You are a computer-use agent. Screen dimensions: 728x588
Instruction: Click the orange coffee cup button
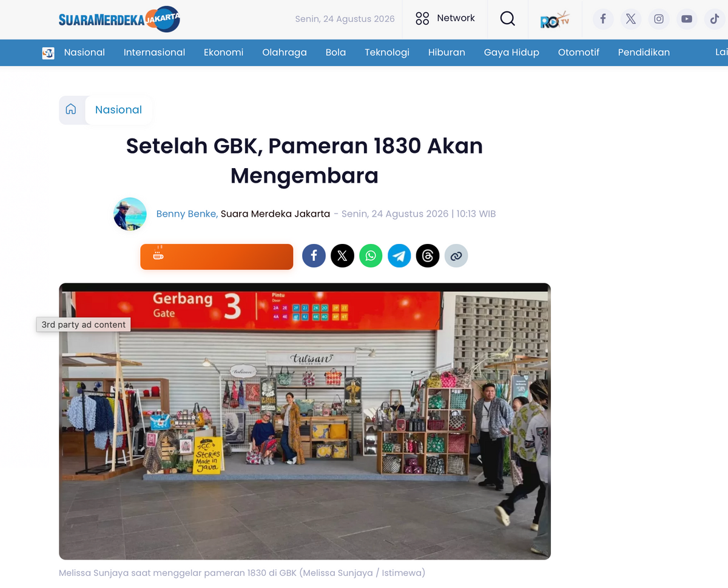[x=217, y=257]
